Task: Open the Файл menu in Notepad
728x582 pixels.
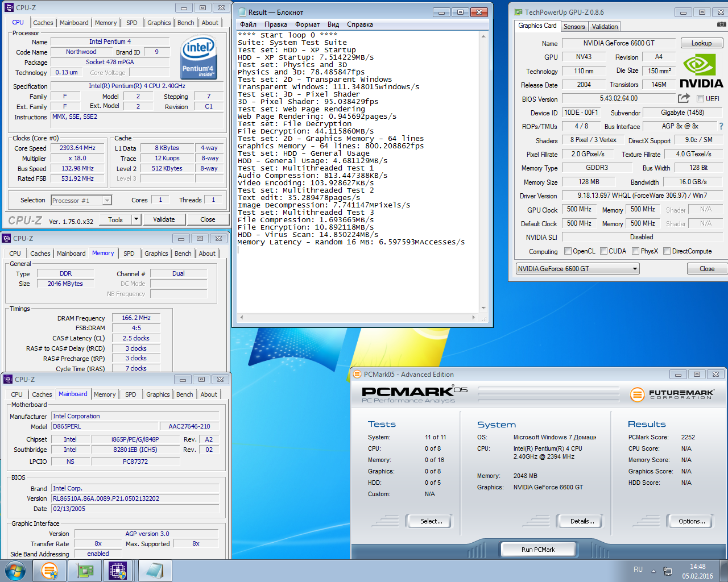Action: (248, 24)
